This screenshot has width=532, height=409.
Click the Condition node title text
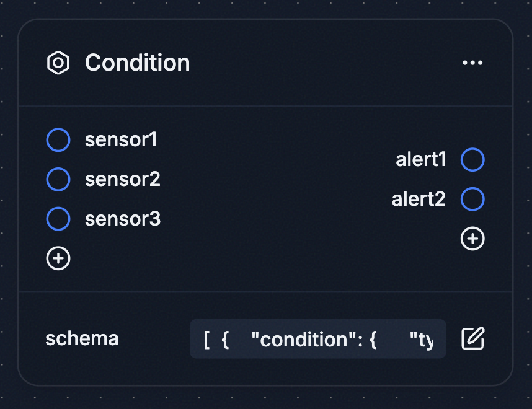[137, 63]
